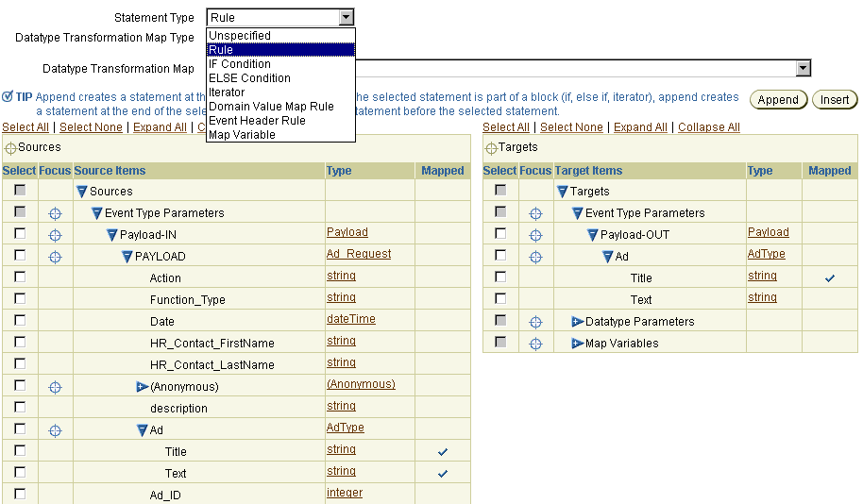Check the Payload-OUT checkbox
Image resolution: width=863 pixels, height=504 pixels.
pyautogui.click(x=500, y=233)
